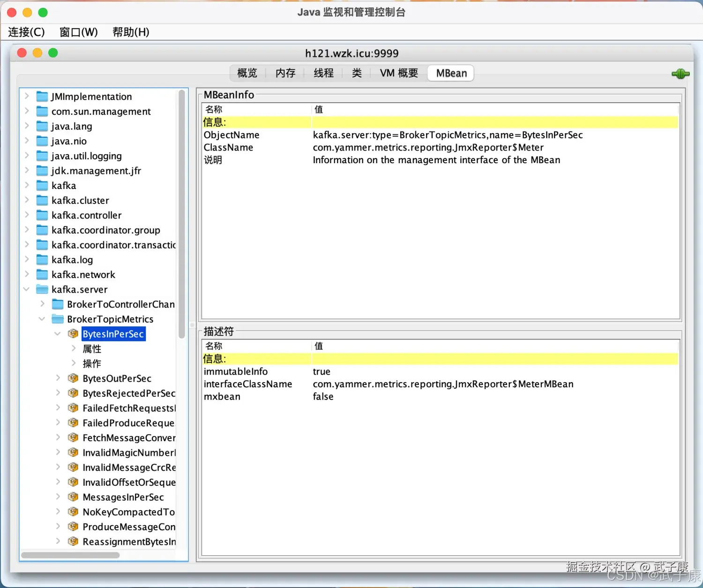Click the 说明 description row
The image size is (703, 588).
440,160
